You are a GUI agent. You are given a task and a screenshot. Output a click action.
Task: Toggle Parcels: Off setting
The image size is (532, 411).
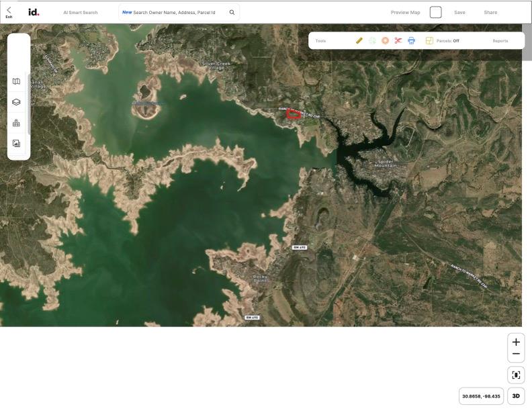click(448, 41)
